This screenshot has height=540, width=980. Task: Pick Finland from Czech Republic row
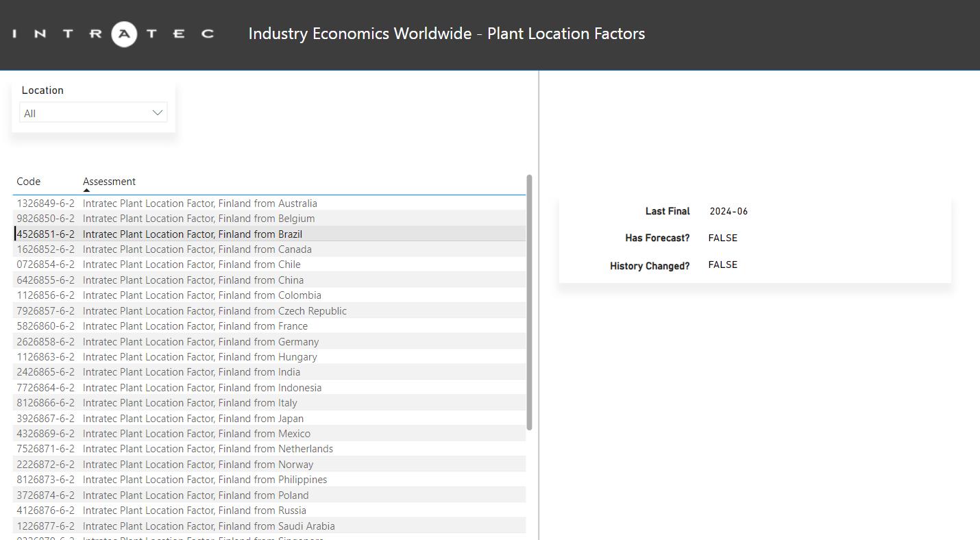pos(215,311)
